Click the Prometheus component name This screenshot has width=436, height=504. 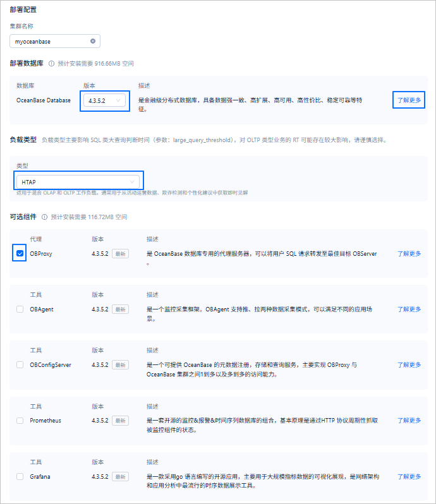click(x=45, y=421)
